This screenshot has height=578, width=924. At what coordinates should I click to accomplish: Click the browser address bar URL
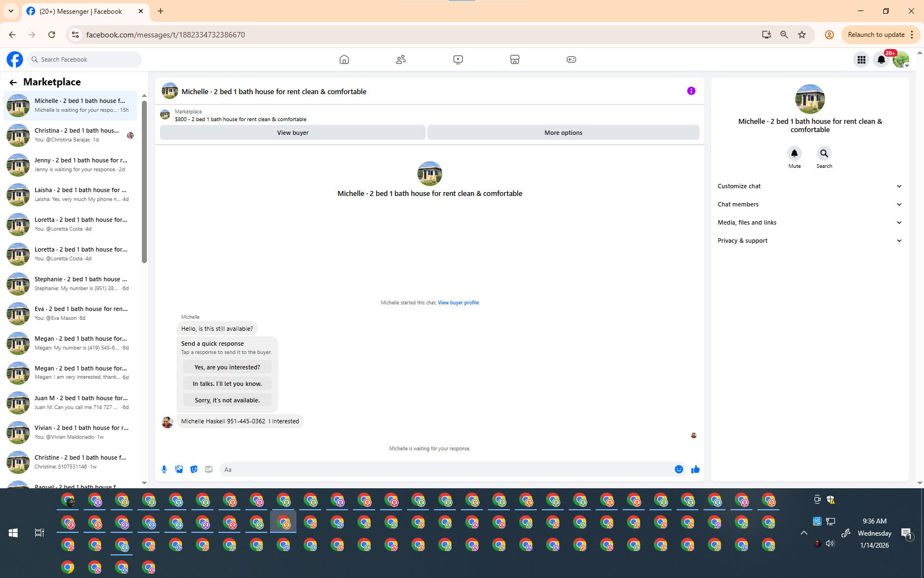(x=166, y=35)
